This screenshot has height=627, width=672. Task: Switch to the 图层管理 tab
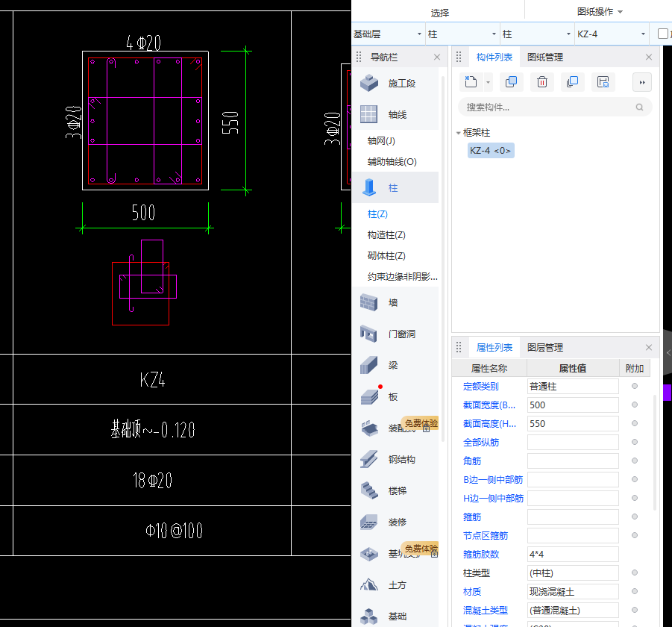tap(544, 347)
